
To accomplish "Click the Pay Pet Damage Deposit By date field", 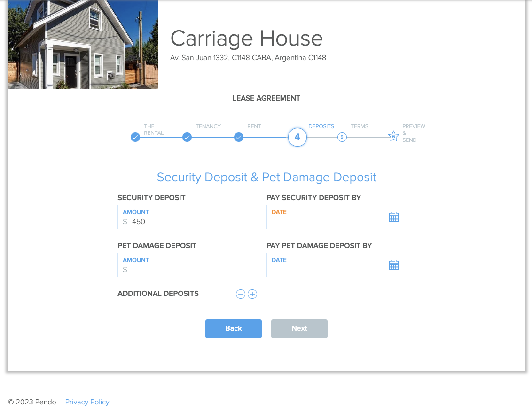I will pyautogui.click(x=336, y=265).
